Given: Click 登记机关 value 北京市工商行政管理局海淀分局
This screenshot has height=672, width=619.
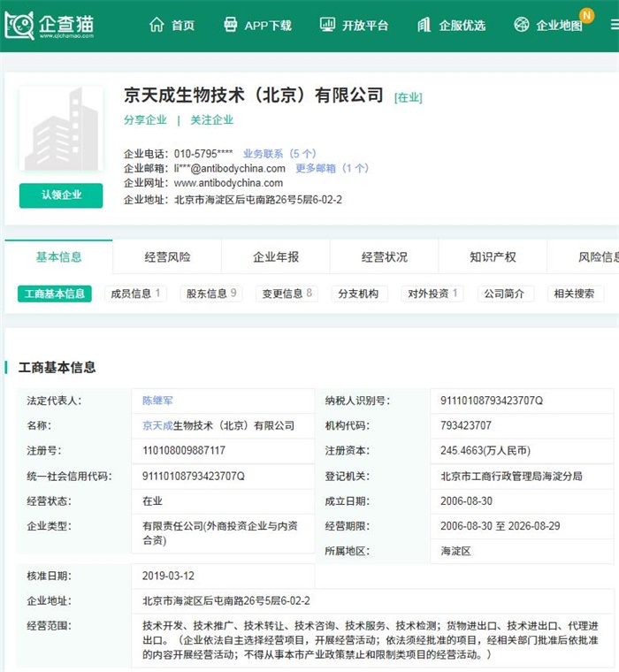Looking at the screenshot, I should click(x=511, y=476).
